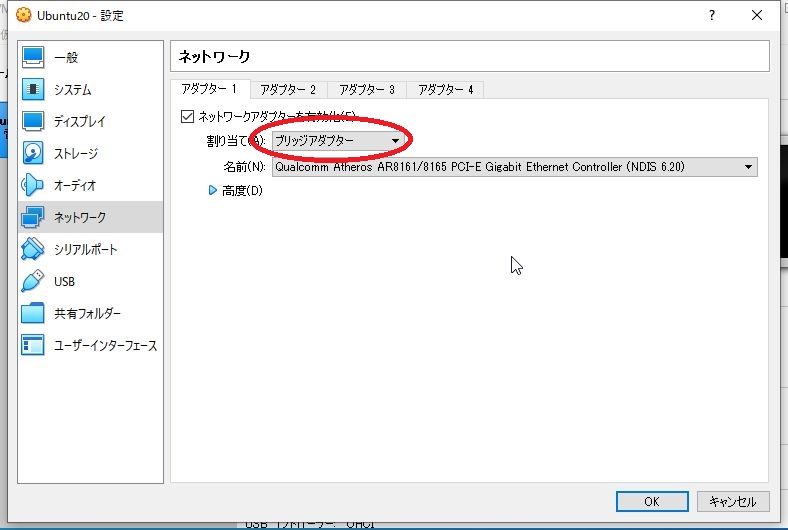
Task: Click the ディスプレイ label in sidebar
Action: (x=80, y=122)
